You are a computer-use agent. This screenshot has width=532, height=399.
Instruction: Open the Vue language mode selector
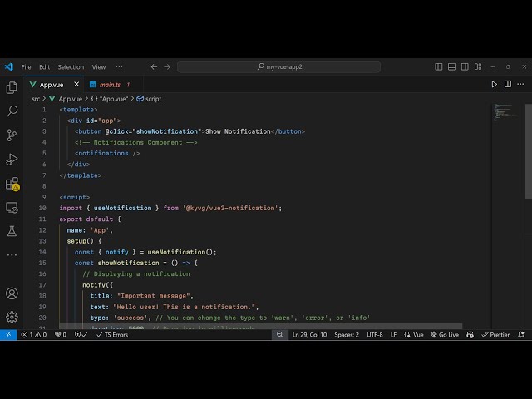(415, 335)
